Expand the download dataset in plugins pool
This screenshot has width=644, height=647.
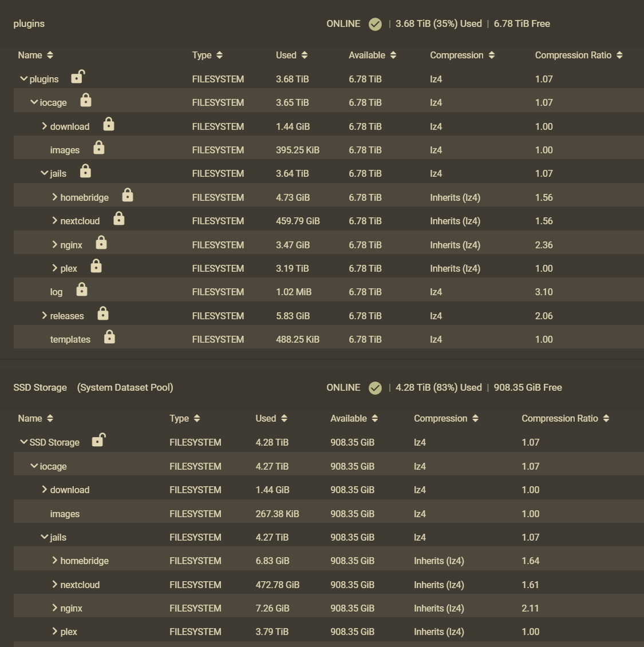[x=45, y=126]
